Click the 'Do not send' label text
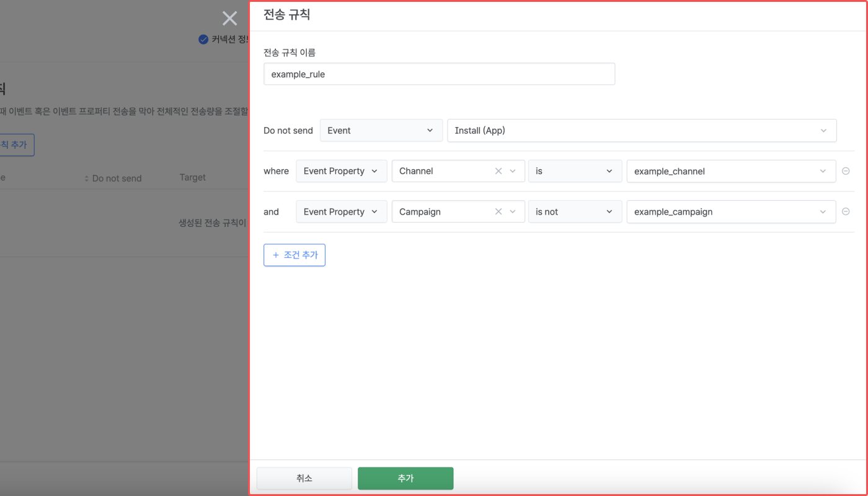Screen dimensions: 868x496 (x=288, y=131)
